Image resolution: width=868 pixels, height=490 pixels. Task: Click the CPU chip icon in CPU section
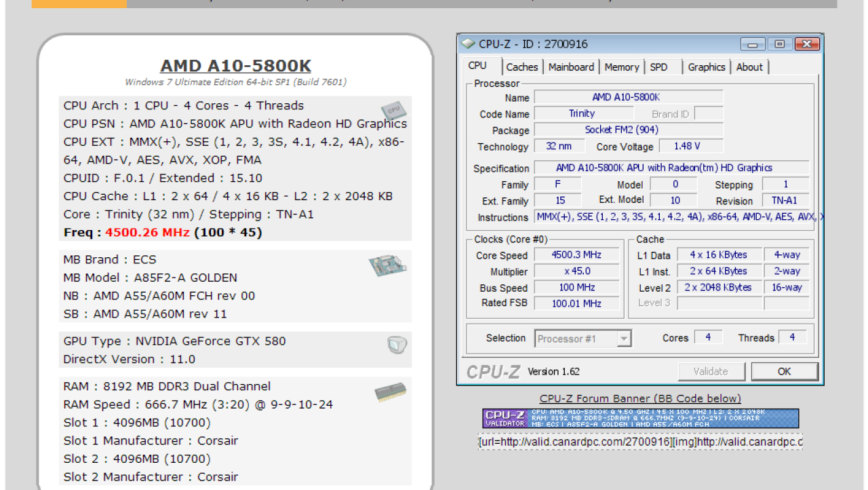point(393,111)
